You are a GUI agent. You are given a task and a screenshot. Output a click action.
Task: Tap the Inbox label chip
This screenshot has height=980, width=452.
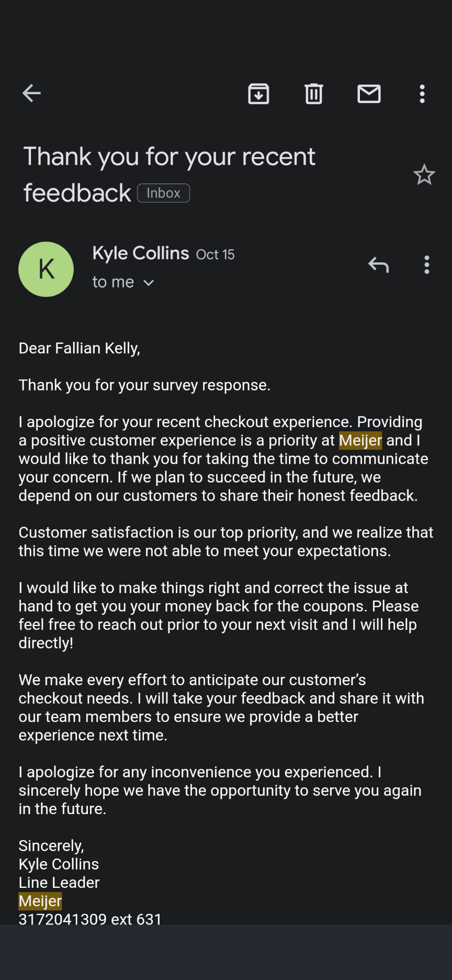[163, 193]
